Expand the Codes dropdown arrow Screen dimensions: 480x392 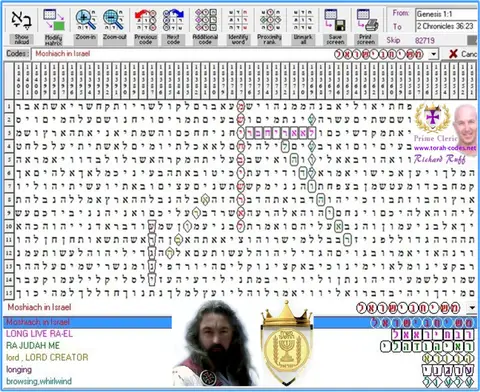433,54
